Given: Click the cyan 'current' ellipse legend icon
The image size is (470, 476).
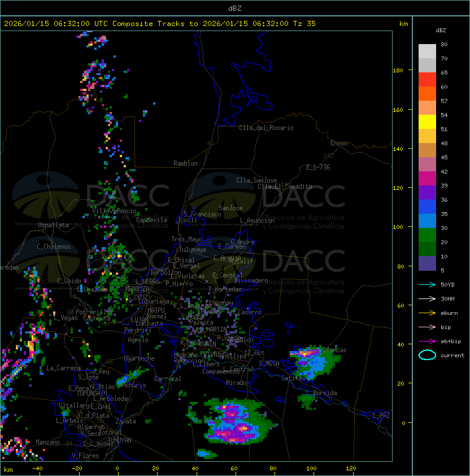Looking at the screenshot, I should tap(427, 355).
